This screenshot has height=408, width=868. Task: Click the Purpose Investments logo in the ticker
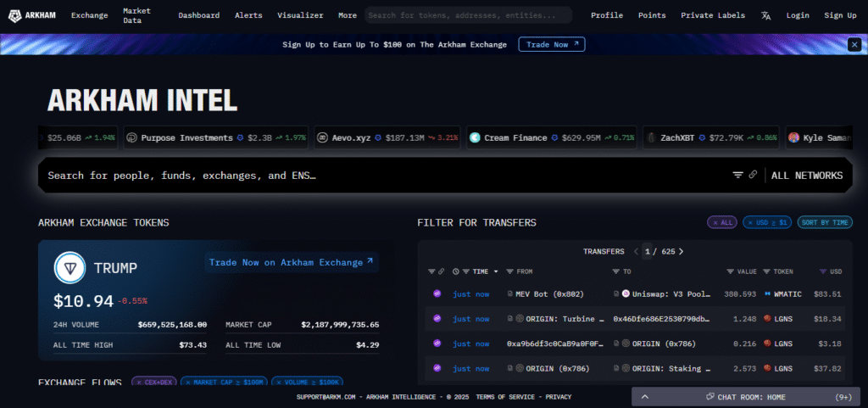pos(131,138)
